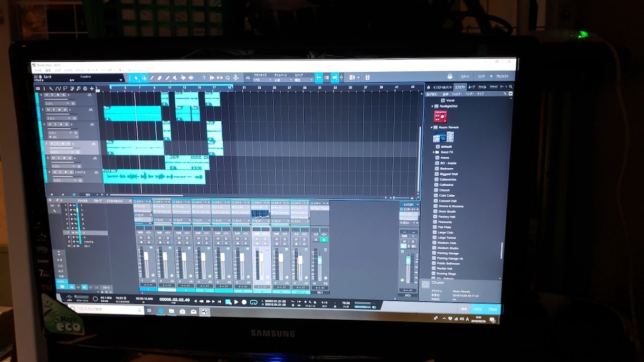Screen dimensions: 644x362
Task: Expand the Send FX folder
Action: (432, 152)
